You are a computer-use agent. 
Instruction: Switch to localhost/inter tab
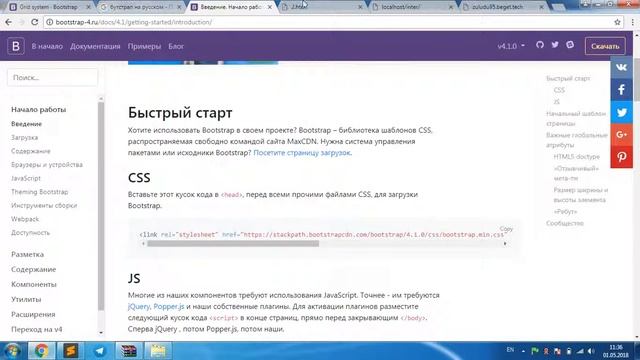click(x=412, y=7)
